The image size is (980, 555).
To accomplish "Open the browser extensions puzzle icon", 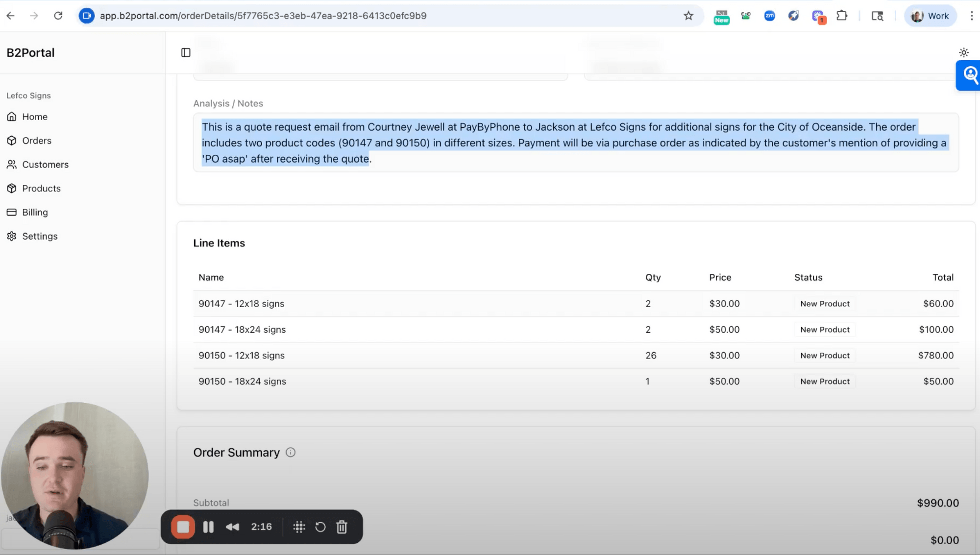I will (x=842, y=16).
